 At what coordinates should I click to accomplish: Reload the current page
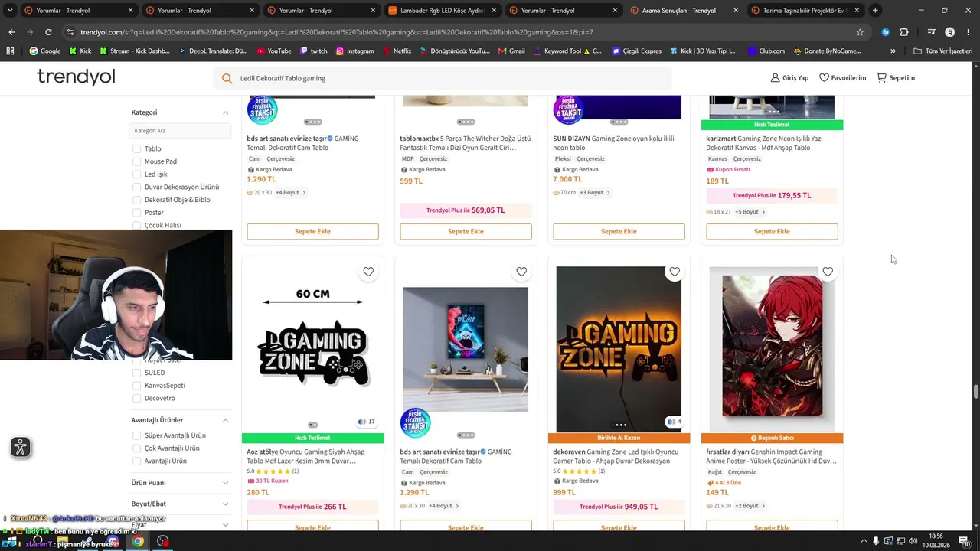click(x=48, y=32)
